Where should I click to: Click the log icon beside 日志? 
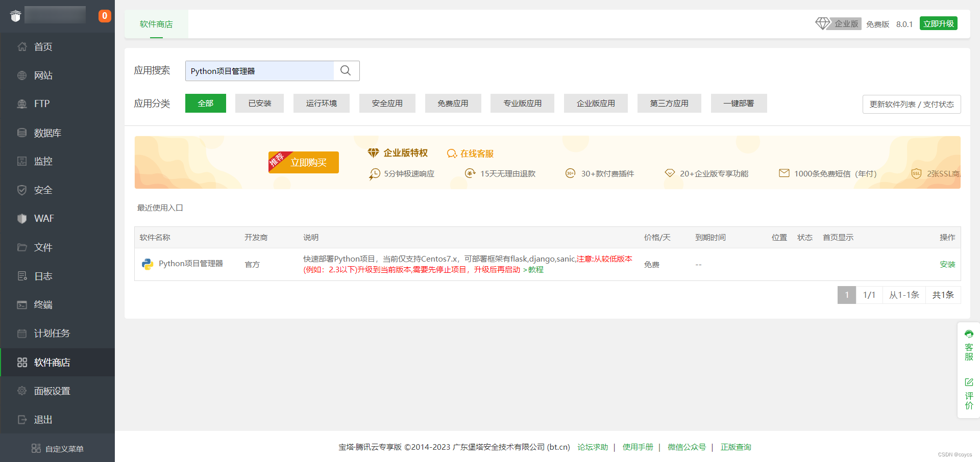click(x=22, y=276)
